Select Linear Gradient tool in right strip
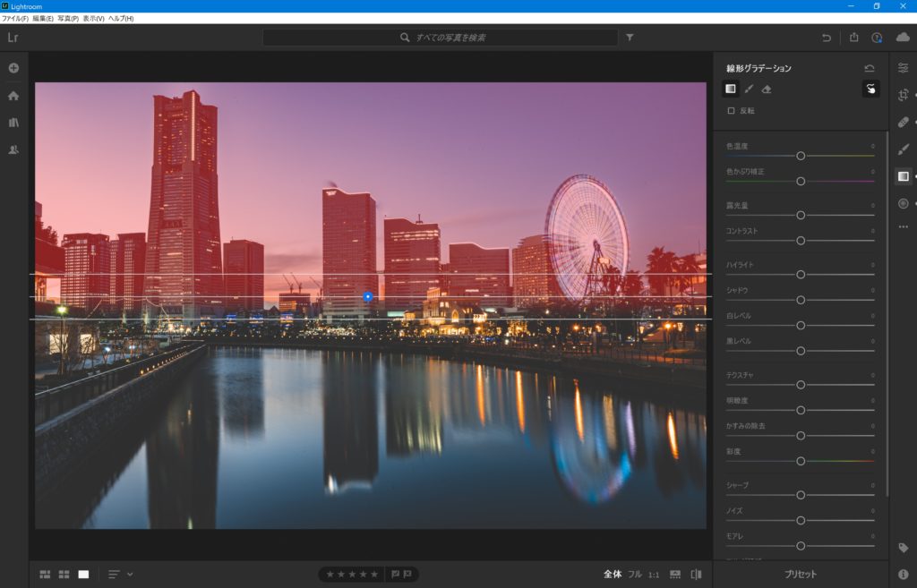 pyautogui.click(x=903, y=176)
